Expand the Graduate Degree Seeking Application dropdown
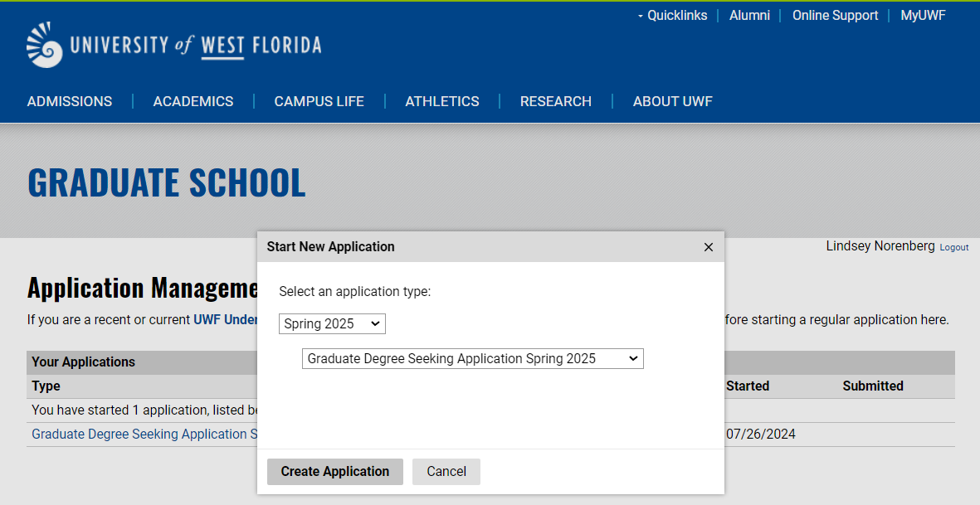The width and height of the screenshot is (980, 505). click(x=472, y=359)
